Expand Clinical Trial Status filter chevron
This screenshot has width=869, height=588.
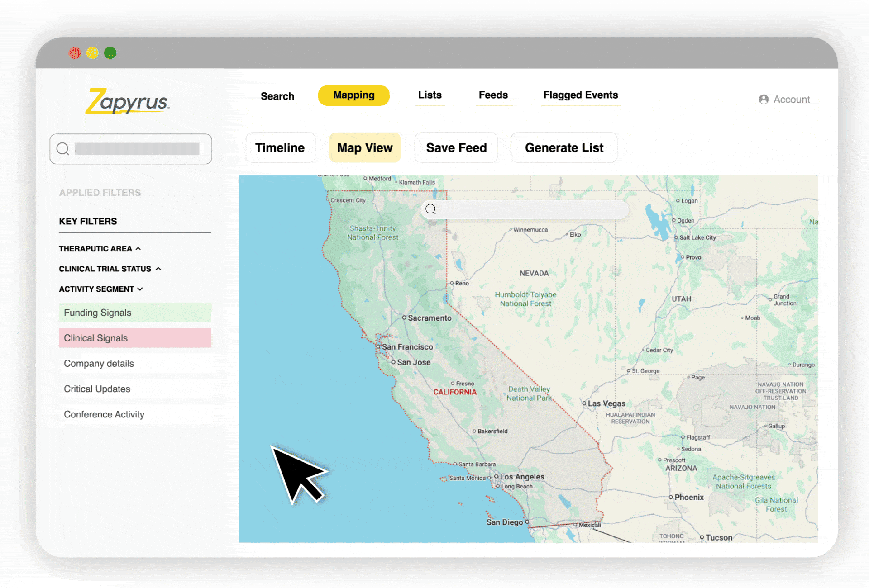(x=158, y=269)
